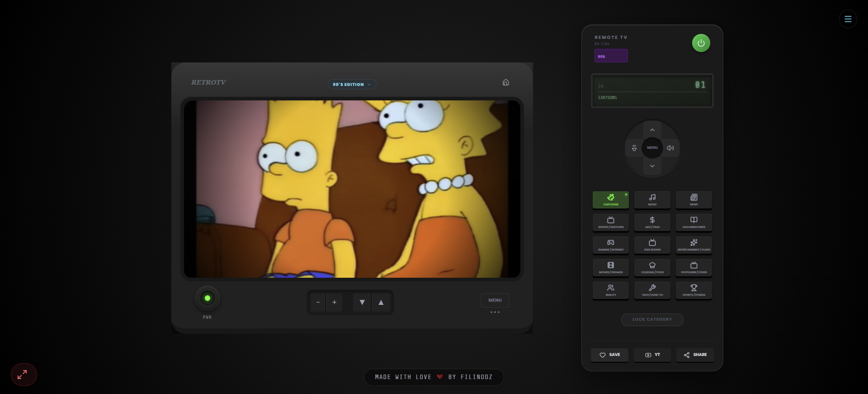Select the Music category button
Image resolution: width=868 pixels, height=394 pixels.
click(x=652, y=199)
